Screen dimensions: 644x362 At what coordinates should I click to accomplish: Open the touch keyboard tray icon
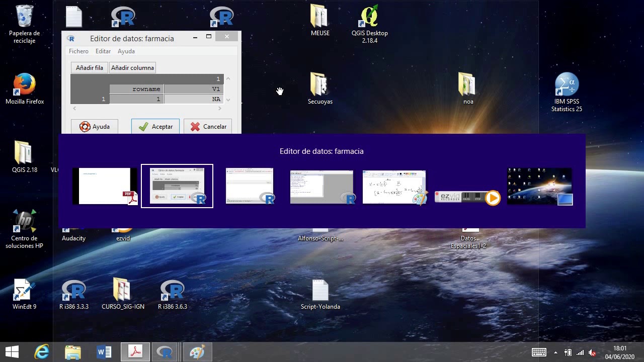pos(539,352)
